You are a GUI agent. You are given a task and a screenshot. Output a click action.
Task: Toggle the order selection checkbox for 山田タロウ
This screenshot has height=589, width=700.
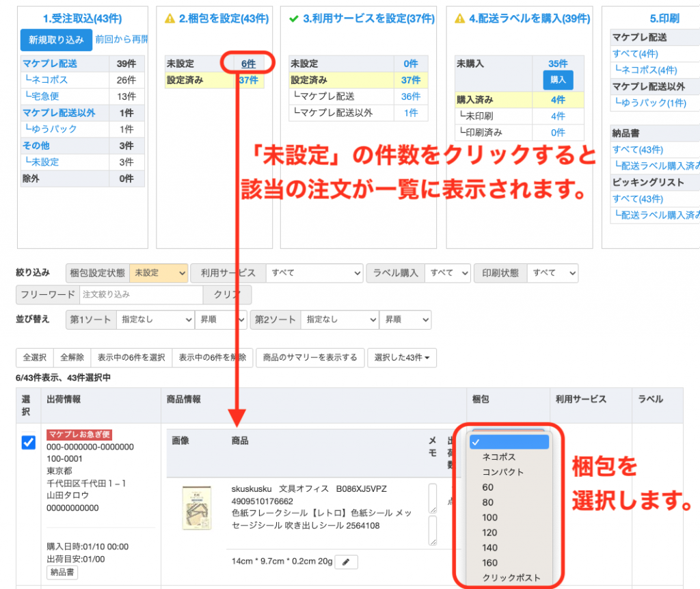[x=29, y=443]
